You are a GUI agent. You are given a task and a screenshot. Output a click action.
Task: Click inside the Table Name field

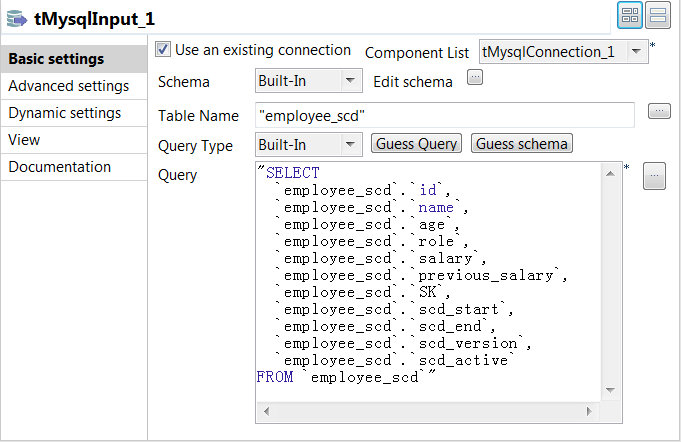(x=444, y=115)
